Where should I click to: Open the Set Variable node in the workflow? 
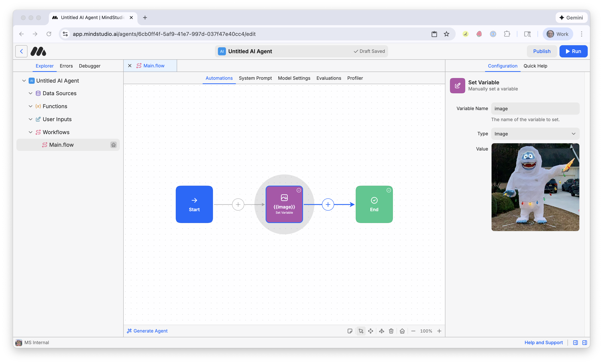284,204
